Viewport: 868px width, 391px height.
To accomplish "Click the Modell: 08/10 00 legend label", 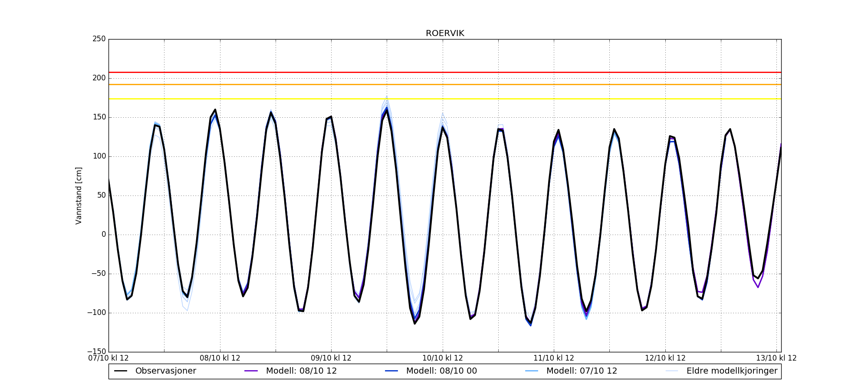I will 441,371.
